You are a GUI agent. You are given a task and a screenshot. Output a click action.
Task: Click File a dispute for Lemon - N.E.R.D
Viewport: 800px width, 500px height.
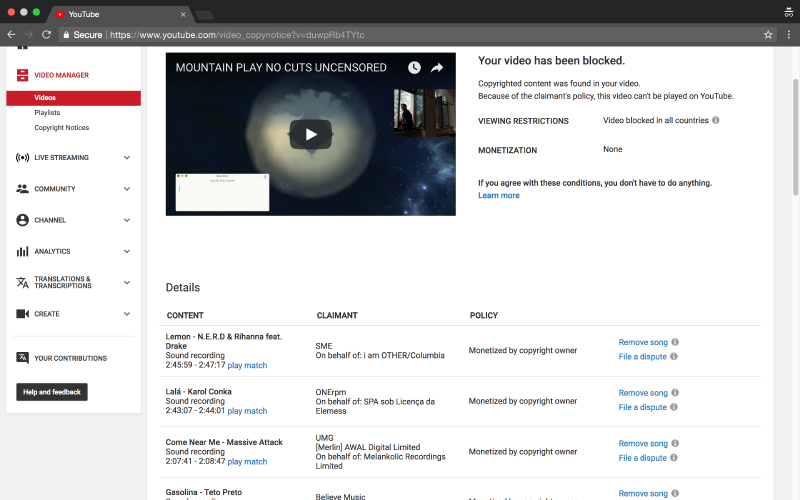tap(642, 356)
